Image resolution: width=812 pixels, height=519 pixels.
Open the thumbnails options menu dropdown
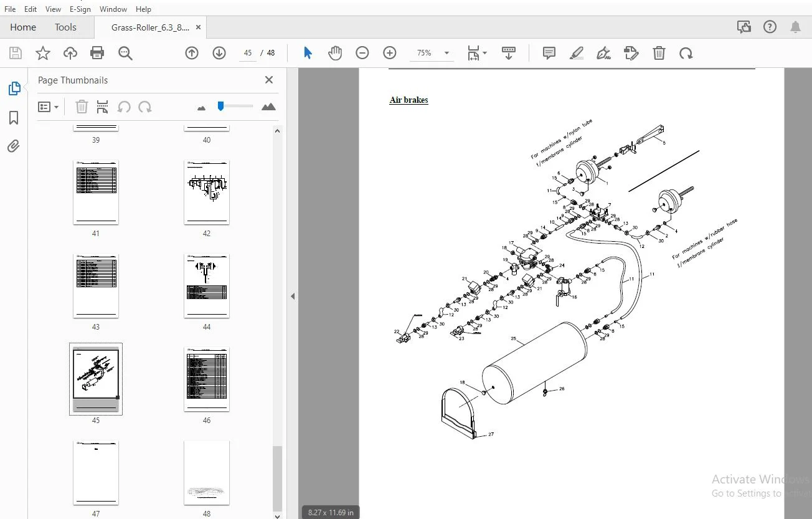pos(49,107)
